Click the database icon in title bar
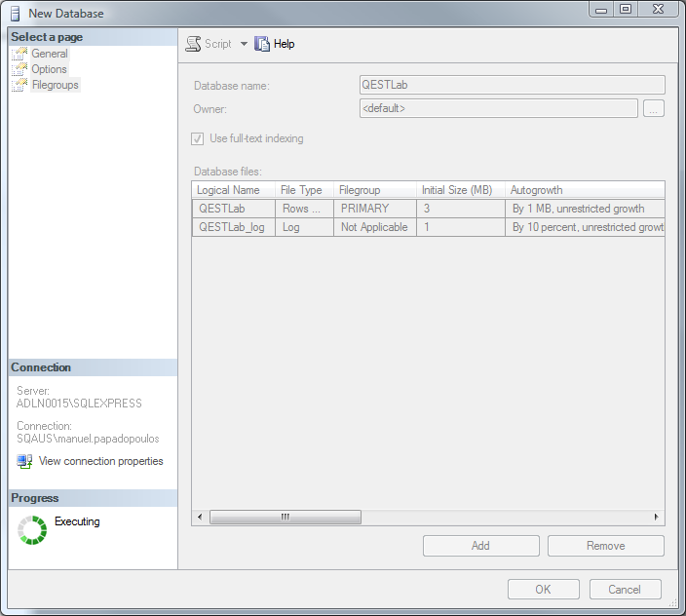The width and height of the screenshot is (686, 616). [15, 13]
